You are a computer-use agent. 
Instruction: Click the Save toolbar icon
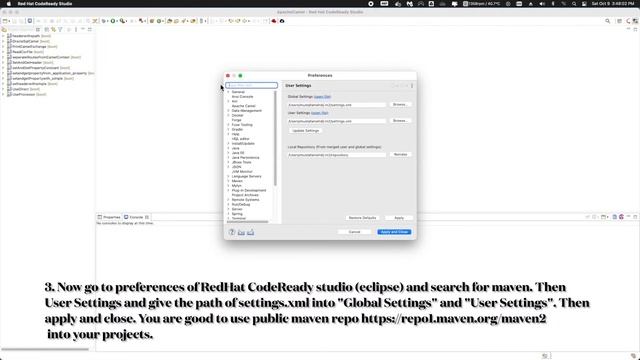[x=14, y=21]
